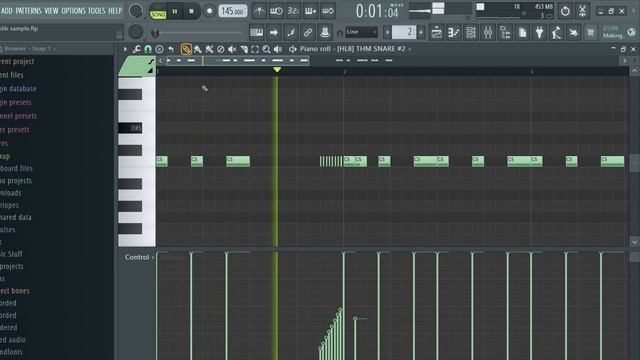Toggle the multilink to controllers button

(325, 32)
